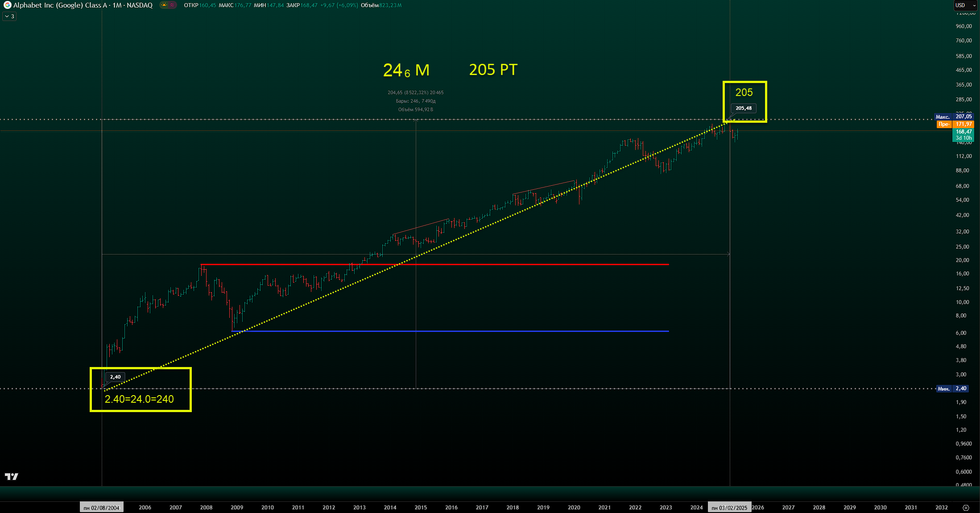Click the 'Объём 594,92 B' measurement text
The image size is (980, 513).
tap(416, 109)
